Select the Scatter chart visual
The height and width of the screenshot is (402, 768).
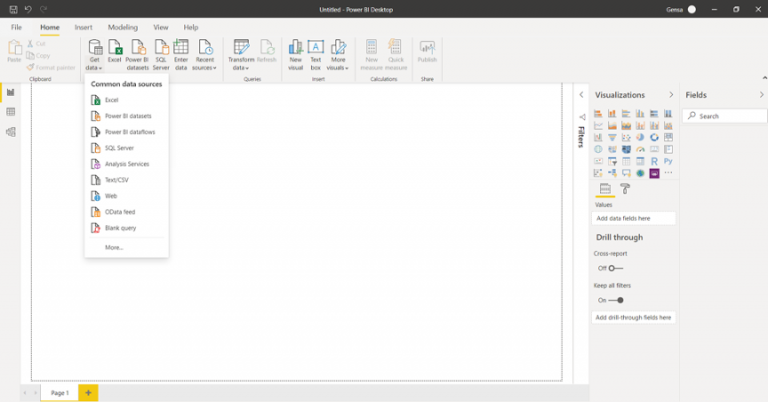point(626,138)
